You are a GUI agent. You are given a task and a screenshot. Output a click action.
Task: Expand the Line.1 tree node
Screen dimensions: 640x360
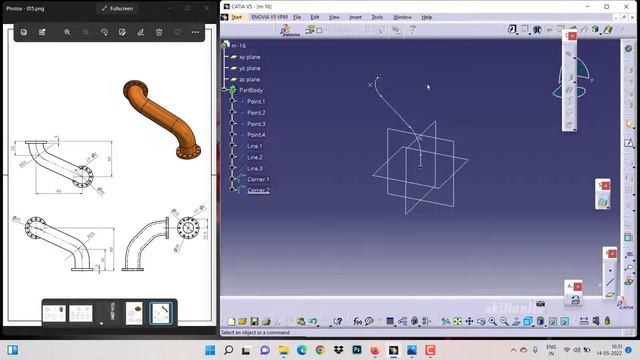(x=233, y=146)
